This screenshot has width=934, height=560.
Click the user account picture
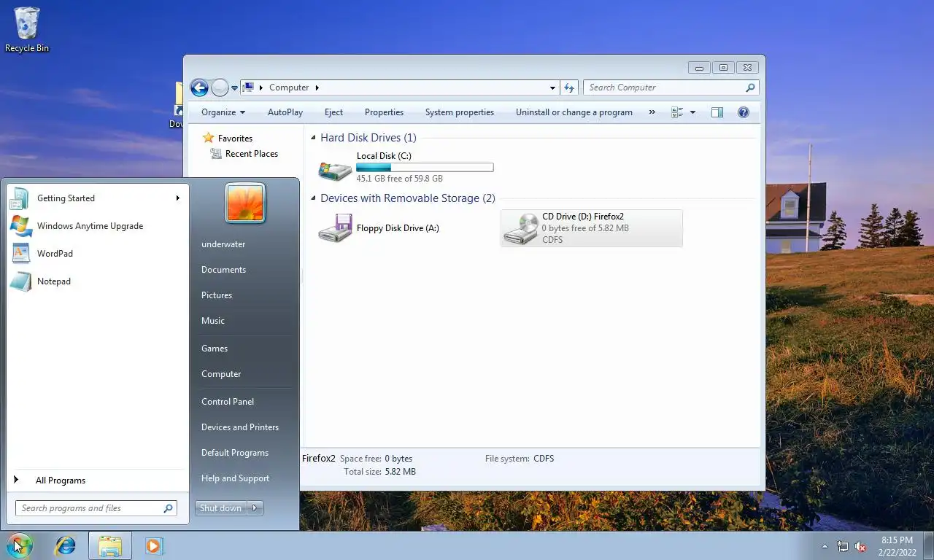245,203
